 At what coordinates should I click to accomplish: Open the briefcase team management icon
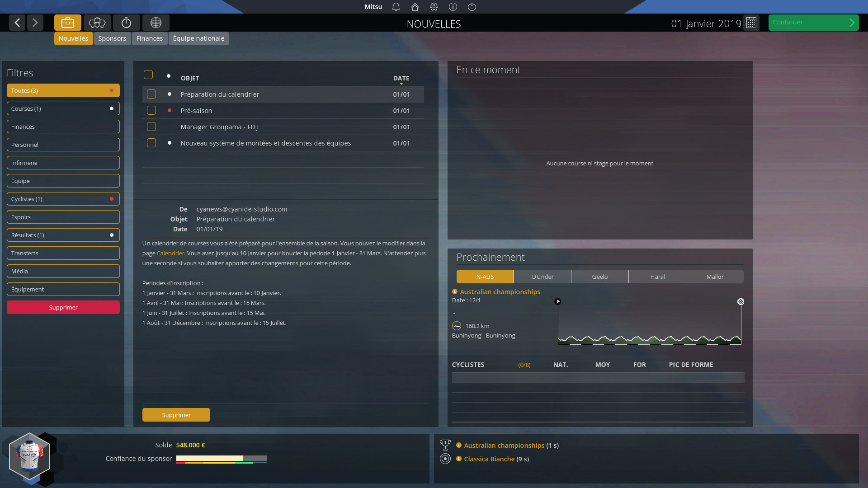pos(67,23)
